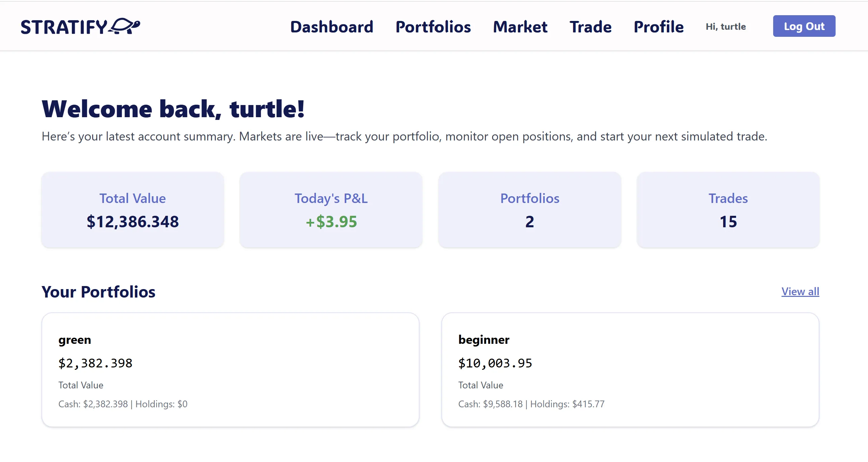Select the Your Portfolios heading
Screen dimensions: 868x462
[x=98, y=291]
